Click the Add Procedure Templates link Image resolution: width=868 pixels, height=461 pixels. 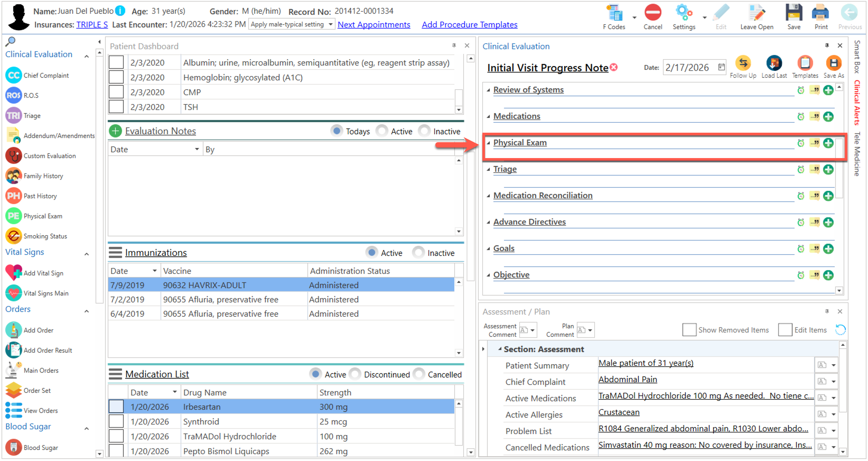(469, 25)
